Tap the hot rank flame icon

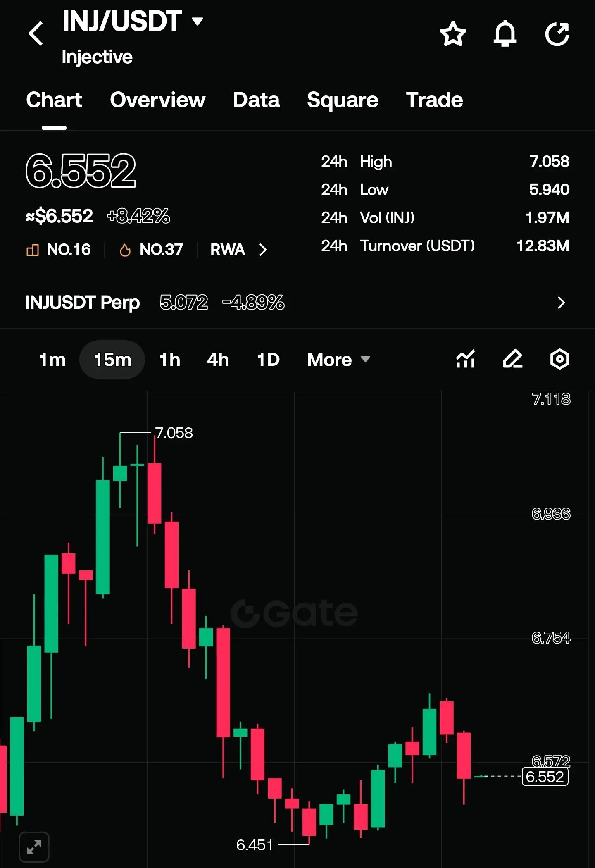pyautogui.click(x=125, y=250)
